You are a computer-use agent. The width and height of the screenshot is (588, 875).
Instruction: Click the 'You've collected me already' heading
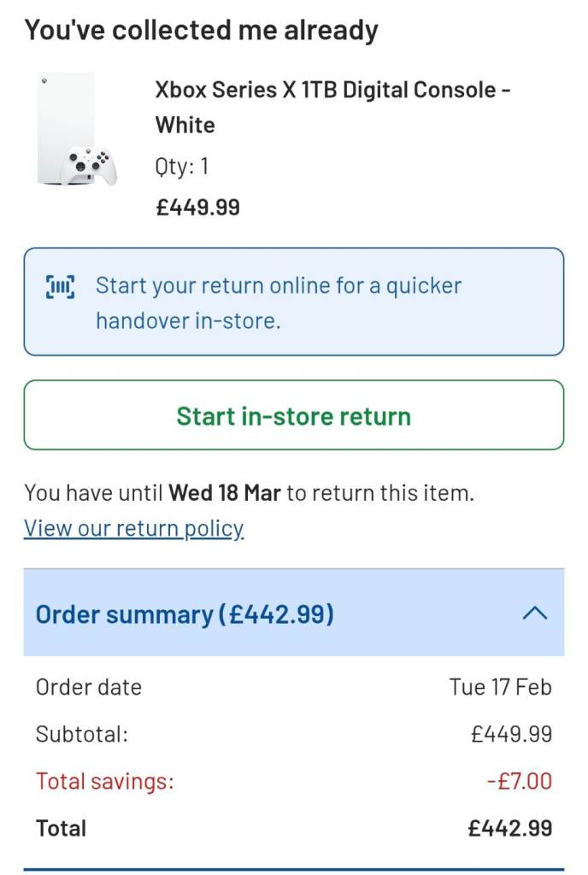point(201,31)
